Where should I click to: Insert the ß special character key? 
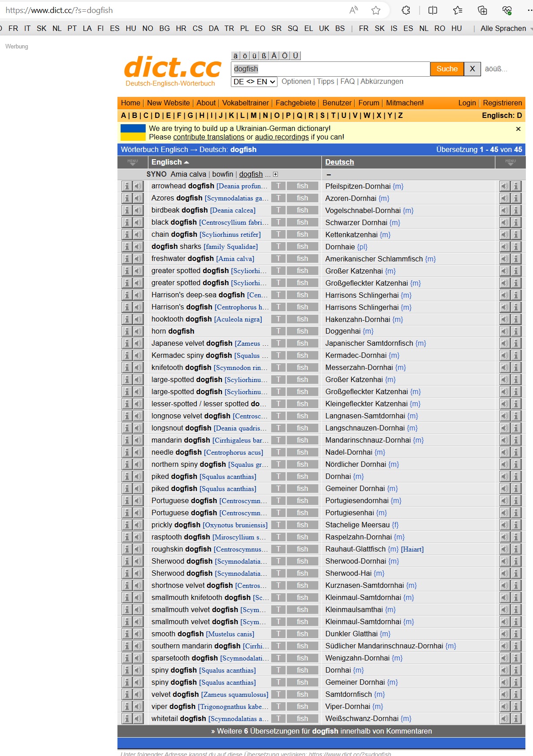(x=264, y=56)
